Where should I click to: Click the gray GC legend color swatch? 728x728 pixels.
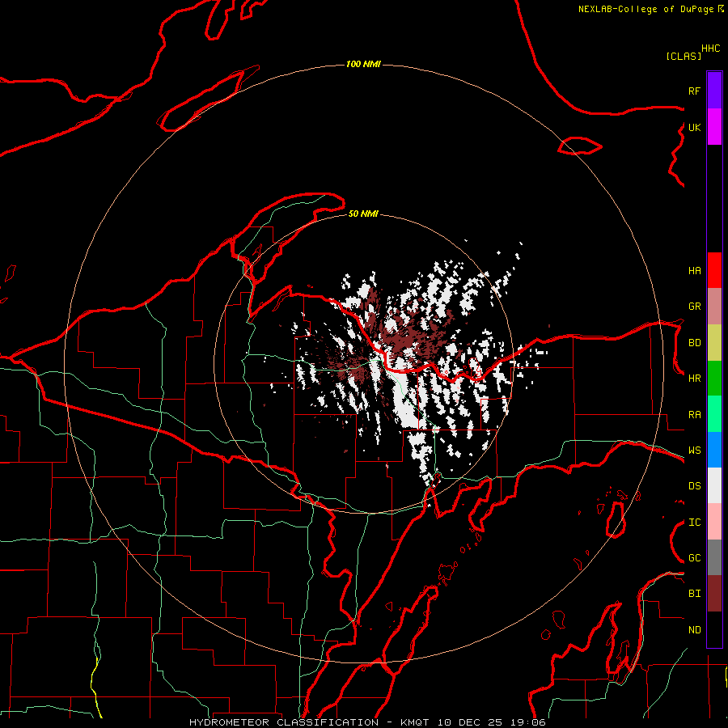coord(714,557)
